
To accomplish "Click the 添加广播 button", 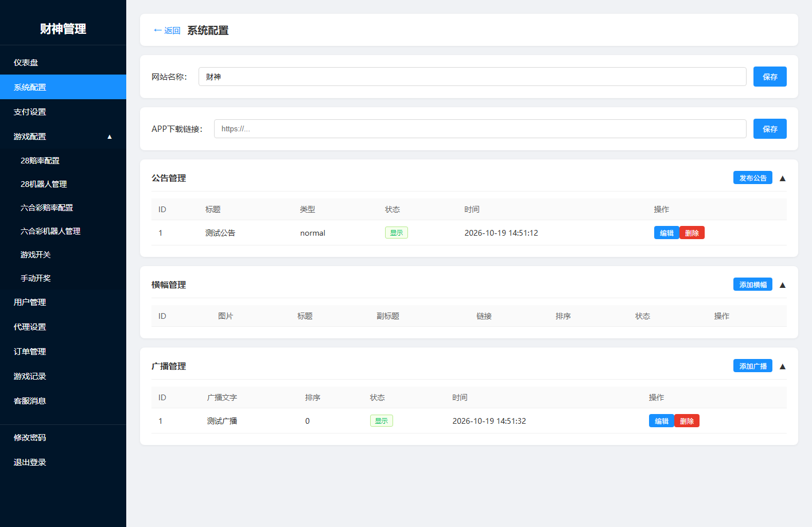I will (752, 366).
